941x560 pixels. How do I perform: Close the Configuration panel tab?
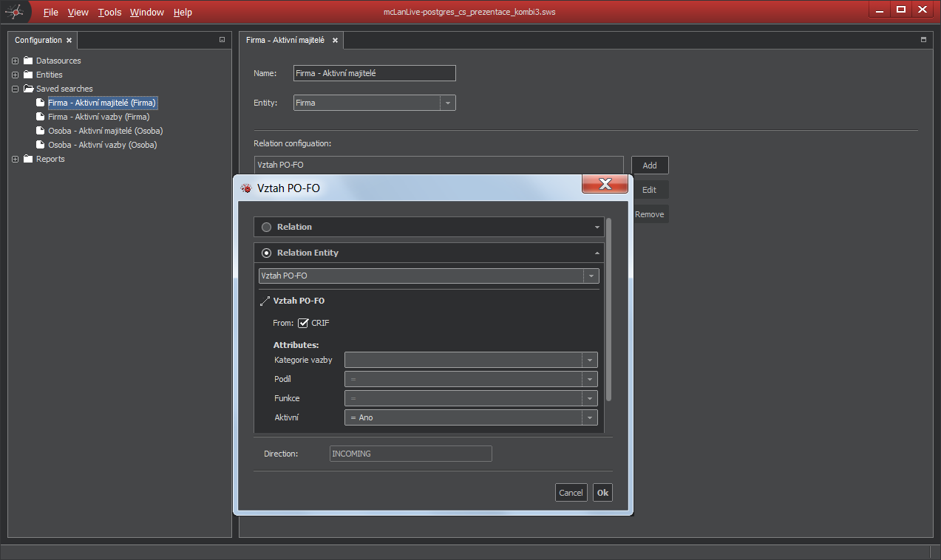pos(69,41)
